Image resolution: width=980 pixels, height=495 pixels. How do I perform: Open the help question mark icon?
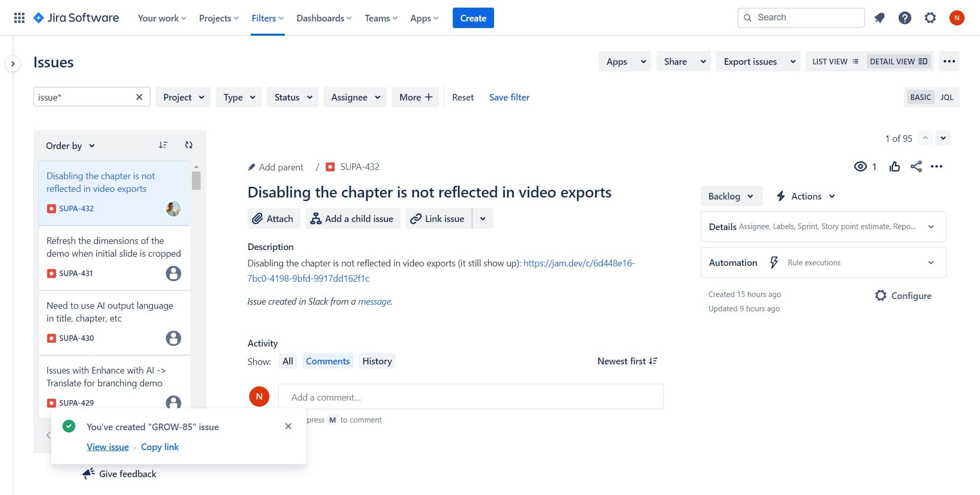(x=904, y=18)
